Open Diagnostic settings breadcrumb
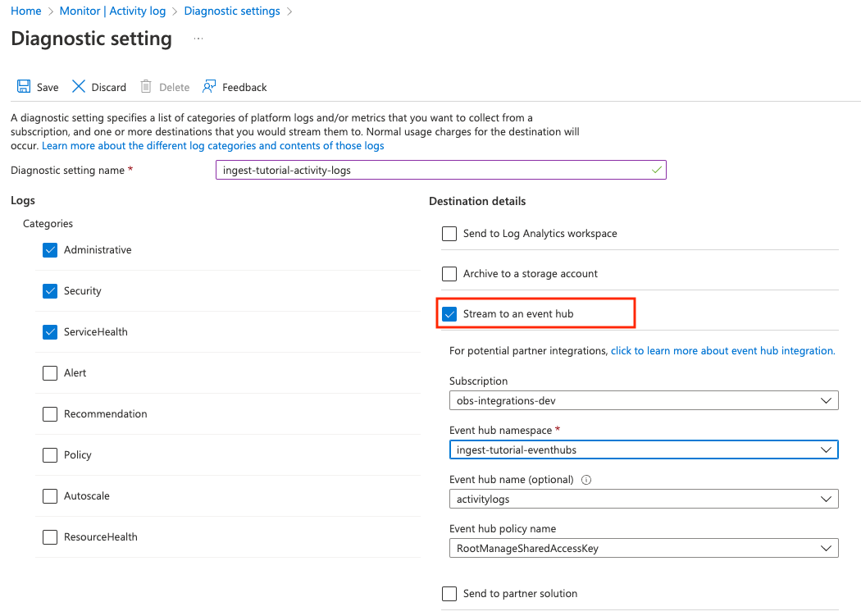The width and height of the screenshot is (861, 616). (232, 11)
